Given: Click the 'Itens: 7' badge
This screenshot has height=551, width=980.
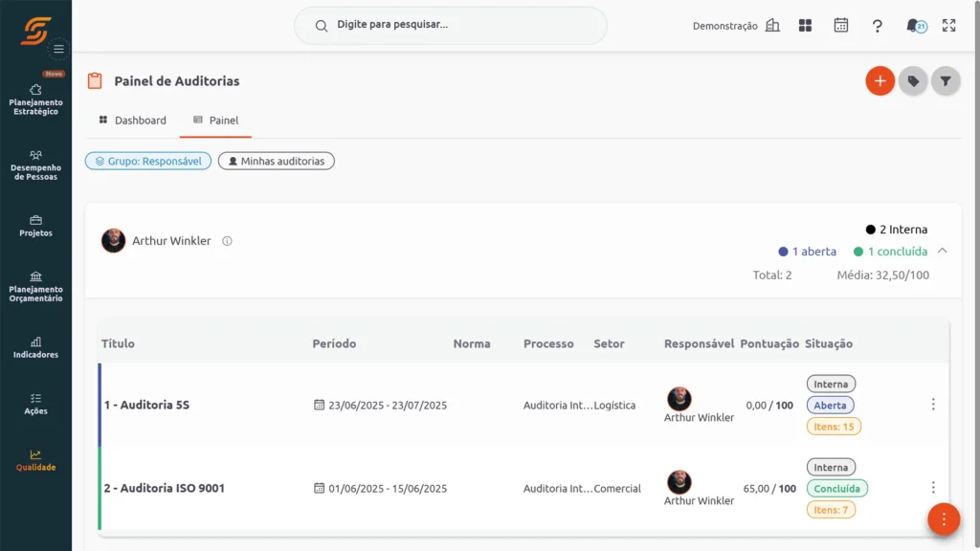Looking at the screenshot, I should (x=831, y=509).
